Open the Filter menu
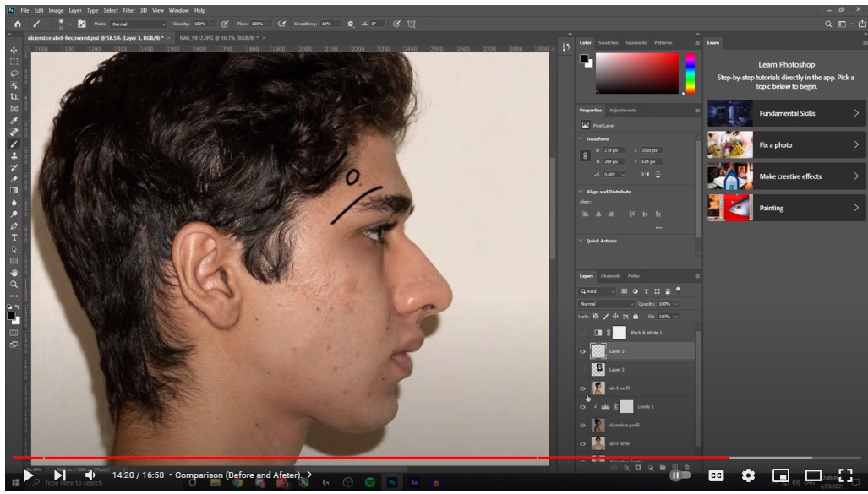 (x=129, y=10)
